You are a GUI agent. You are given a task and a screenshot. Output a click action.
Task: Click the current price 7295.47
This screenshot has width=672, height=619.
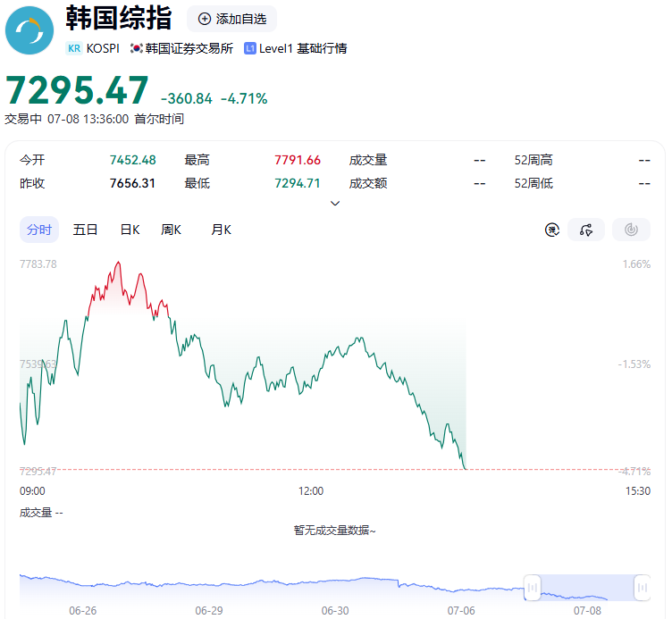point(77,90)
